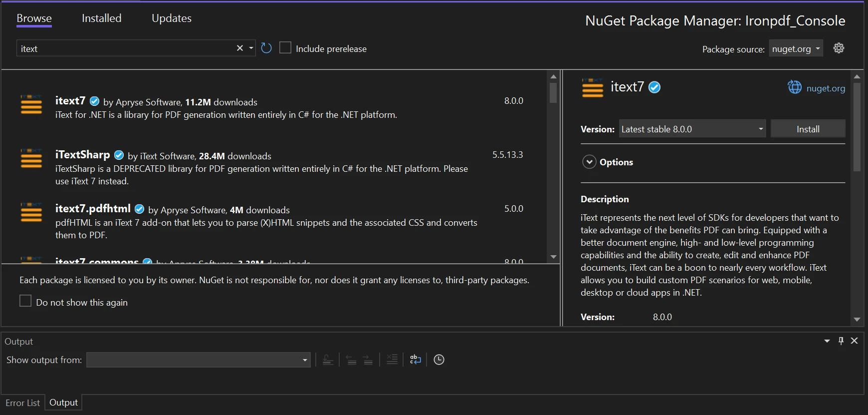
Task: Switch to Browse tab
Action: [34, 18]
